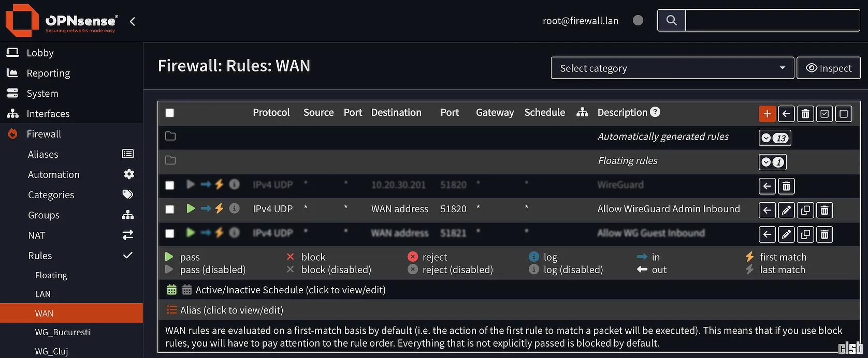Go to WG_Bucuresti rules
The width and height of the screenshot is (868, 358).
click(62, 332)
